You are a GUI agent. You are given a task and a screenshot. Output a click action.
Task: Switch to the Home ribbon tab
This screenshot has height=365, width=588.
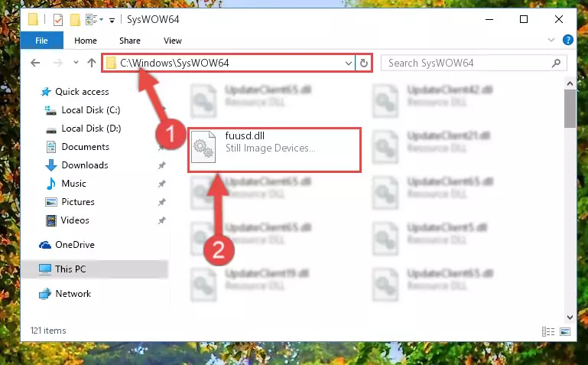point(86,41)
